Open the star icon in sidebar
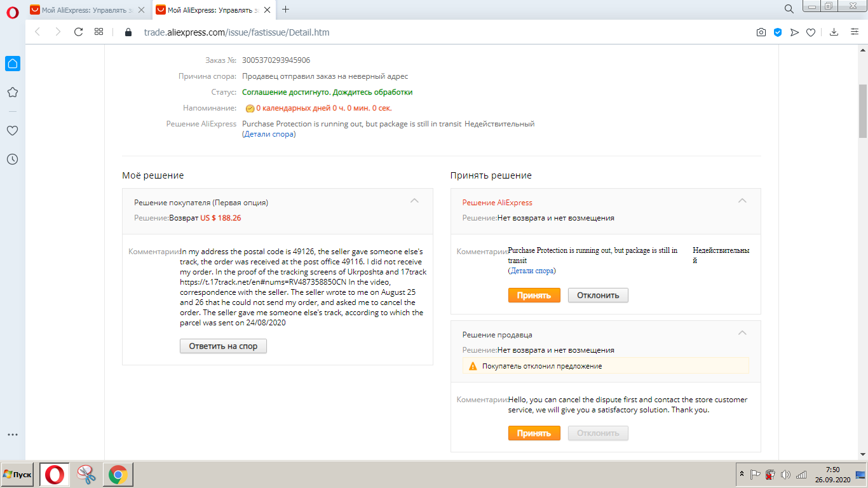 pos(12,92)
